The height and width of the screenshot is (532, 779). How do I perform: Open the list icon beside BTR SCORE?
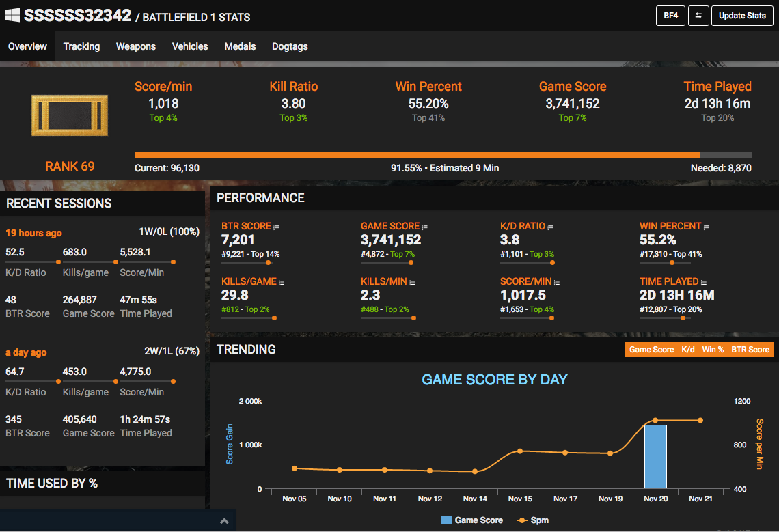pos(276,227)
